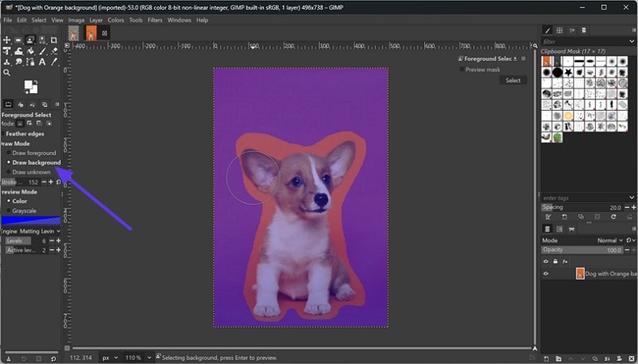Select the Color Picker tool
Screen dimensions: 638x364
coord(53,61)
